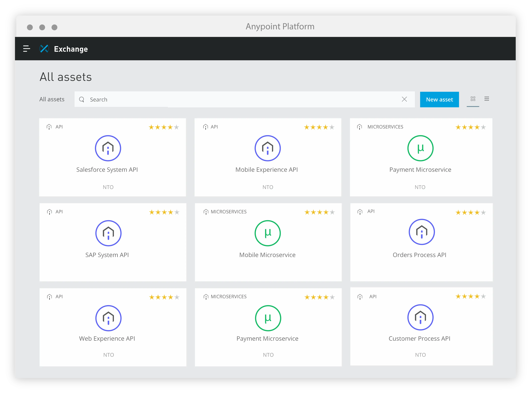This screenshot has height=395, width=532.
Task: Switch to list view
Action: point(487,99)
